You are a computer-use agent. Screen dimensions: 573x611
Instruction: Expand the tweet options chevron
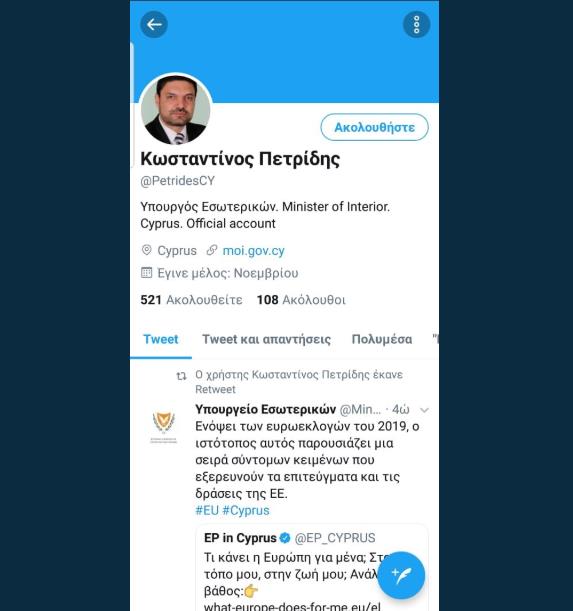pos(424,410)
